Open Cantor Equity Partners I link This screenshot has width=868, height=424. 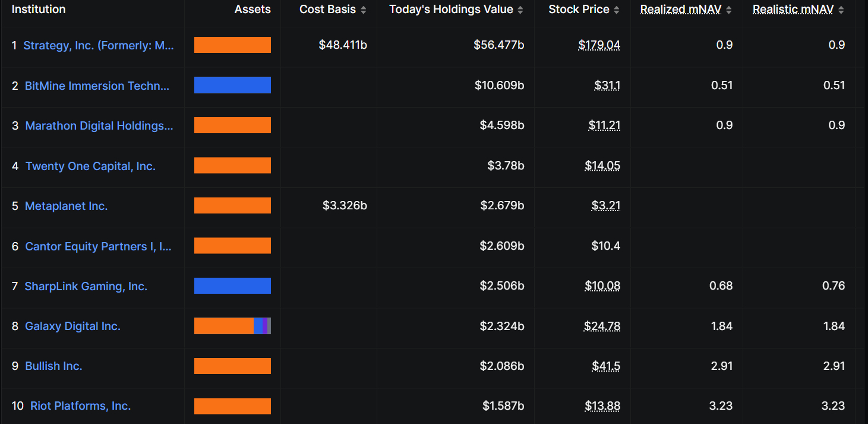[98, 246]
